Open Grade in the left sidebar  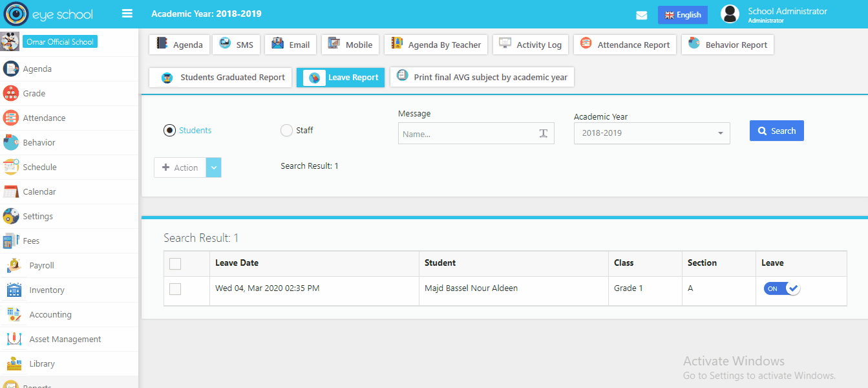click(x=69, y=94)
